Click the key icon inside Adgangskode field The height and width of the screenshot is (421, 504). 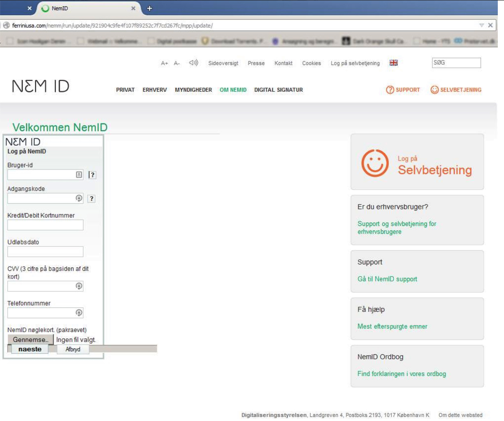pyautogui.click(x=79, y=198)
